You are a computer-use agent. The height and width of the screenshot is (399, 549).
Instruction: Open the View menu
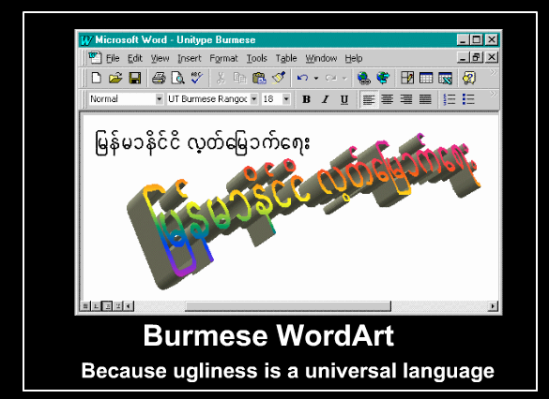(160, 58)
